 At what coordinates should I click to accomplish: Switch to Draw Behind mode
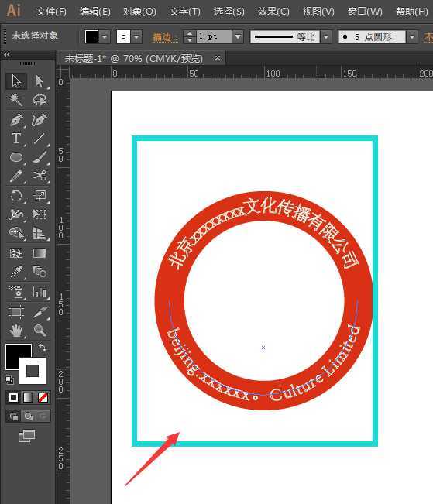[x=29, y=417]
